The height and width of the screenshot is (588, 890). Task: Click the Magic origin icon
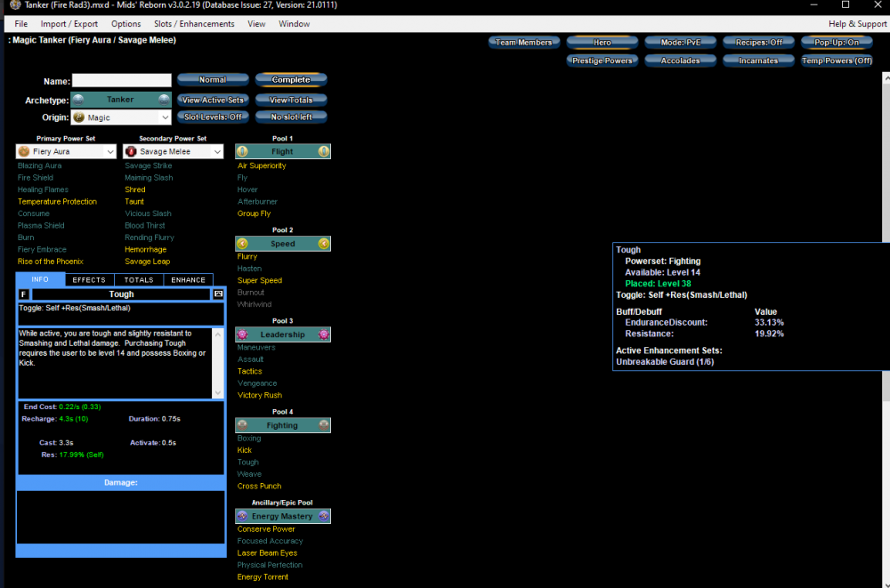coord(78,117)
